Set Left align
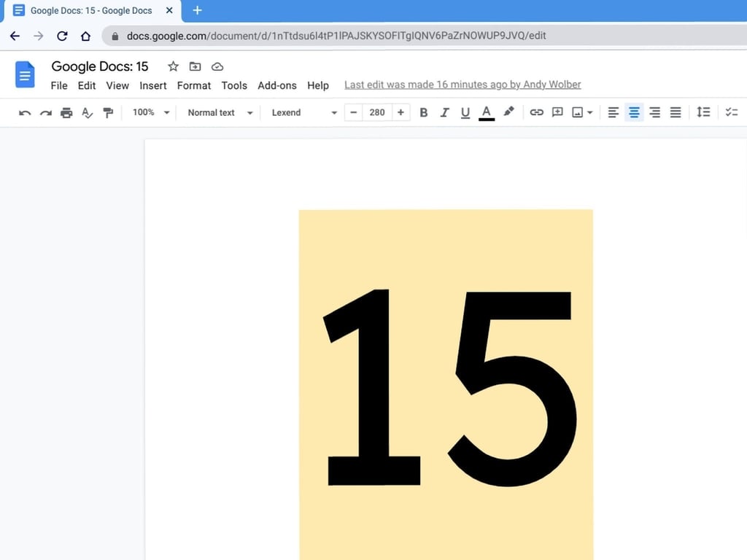Screen dimensions: 747x560 click(613, 112)
